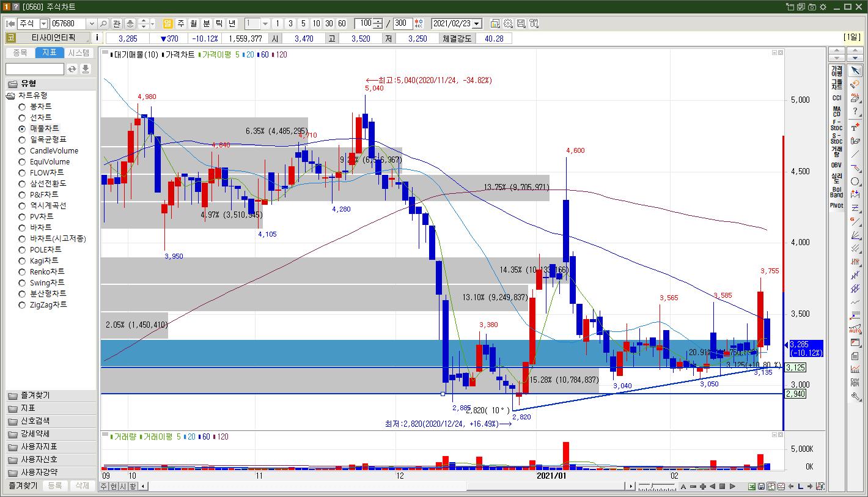Click the blue L icon in bottom toolbar
Screen dimensions: 868x497
[800, 487]
